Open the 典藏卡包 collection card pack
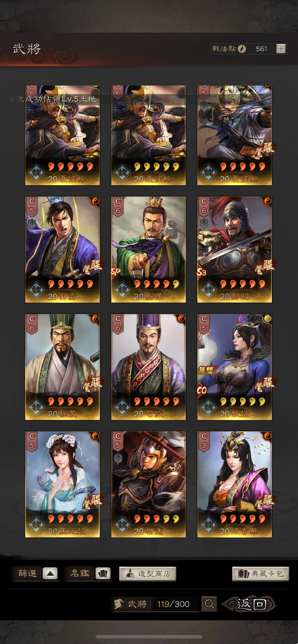The height and width of the screenshot is (644, 298). pos(261,574)
